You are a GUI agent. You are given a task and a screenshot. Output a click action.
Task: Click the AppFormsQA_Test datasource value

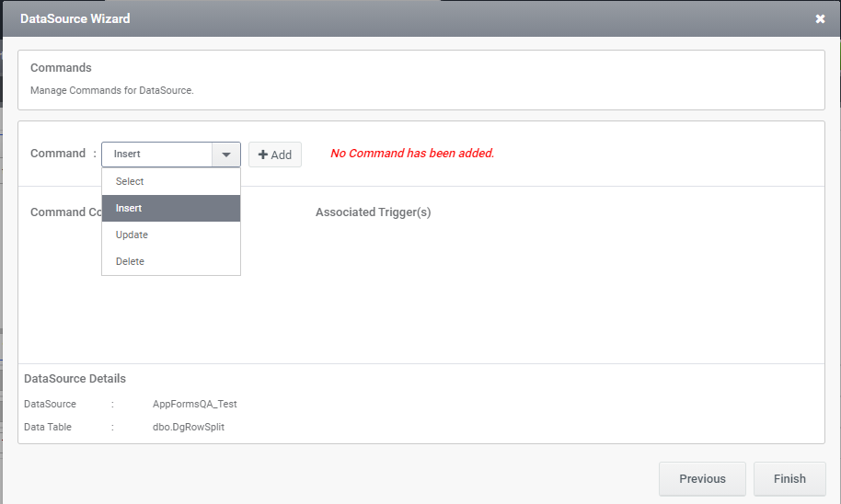(x=195, y=405)
